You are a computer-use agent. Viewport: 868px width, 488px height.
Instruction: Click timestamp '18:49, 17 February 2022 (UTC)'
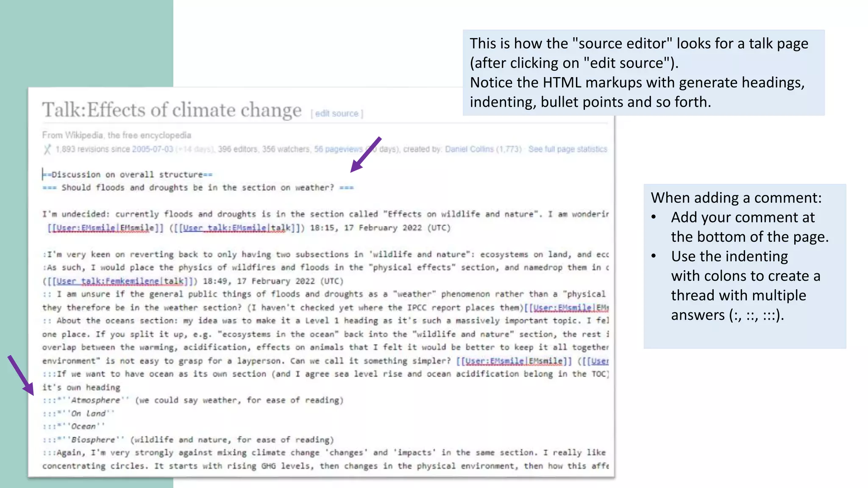(273, 281)
